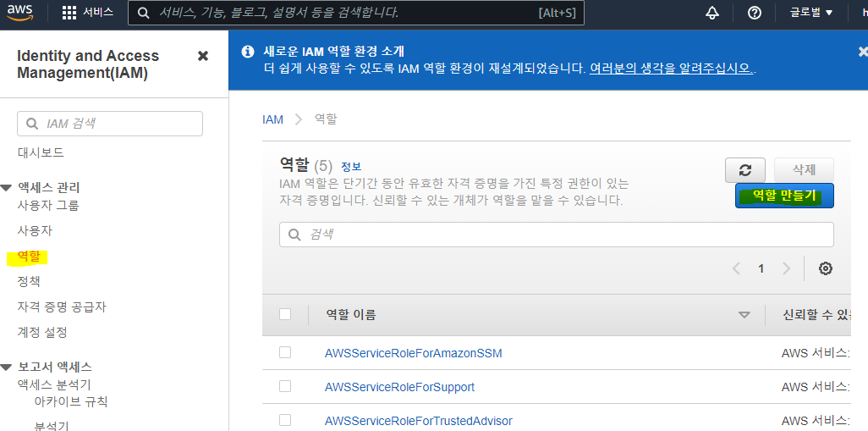Focus the IAM 검색 sidebar field
Screen dimensions: 868x431
click(110, 124)
